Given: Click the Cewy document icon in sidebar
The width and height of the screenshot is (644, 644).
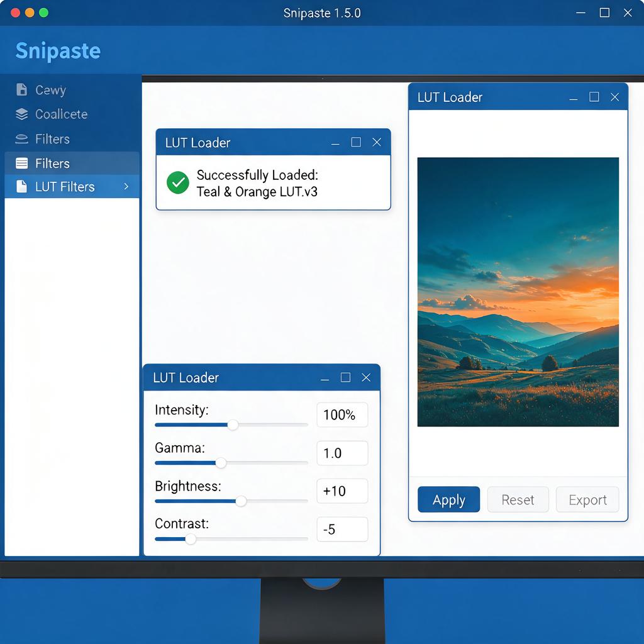Looking at the screenshot, I should pyautogui.click(x=21, y=89).
